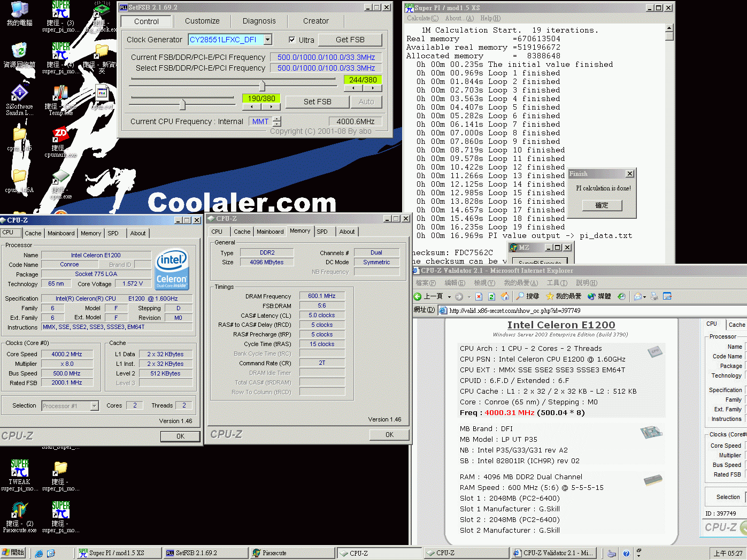
Task: Click Forward arrow in Internet Explorer
Action: [459, 296]
